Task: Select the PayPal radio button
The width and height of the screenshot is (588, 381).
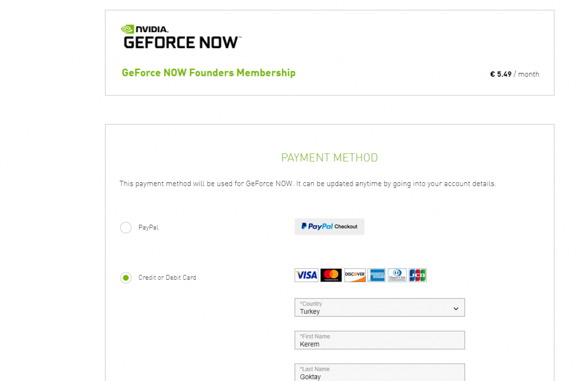Action: coord(126,228)
